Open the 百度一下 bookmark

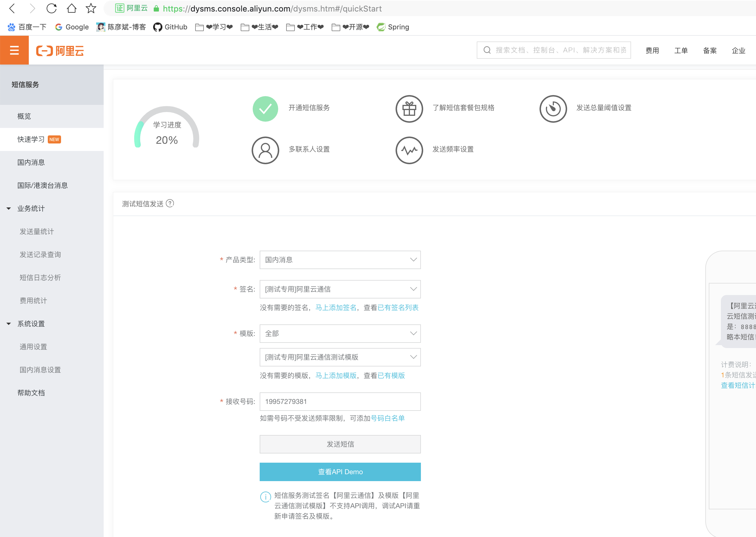(27, 27)
